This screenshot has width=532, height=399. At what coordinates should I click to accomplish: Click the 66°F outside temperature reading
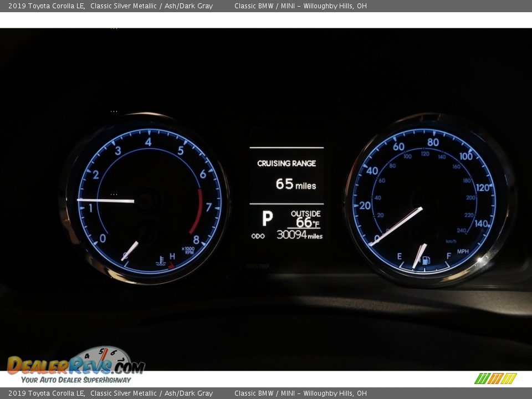click(308, 223)
